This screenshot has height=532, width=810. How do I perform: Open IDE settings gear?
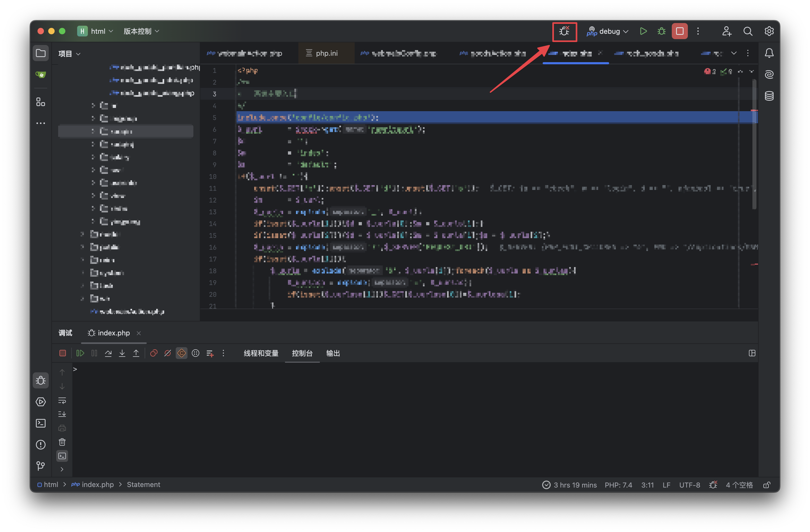click(769, 31)
